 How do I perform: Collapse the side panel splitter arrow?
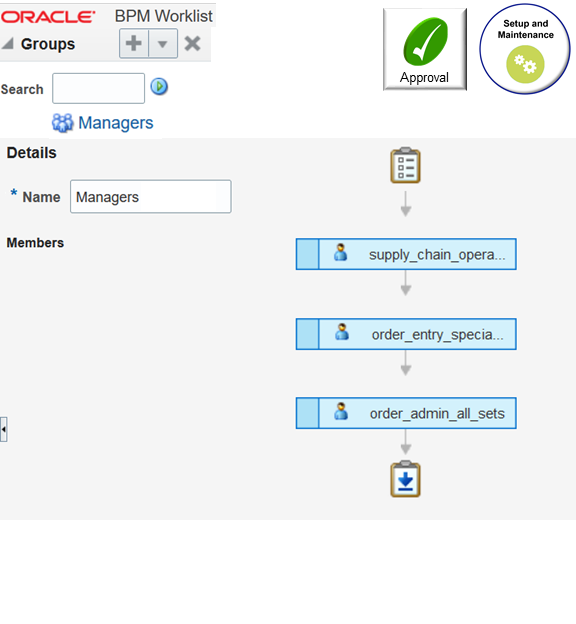click(x=4, y=429)
